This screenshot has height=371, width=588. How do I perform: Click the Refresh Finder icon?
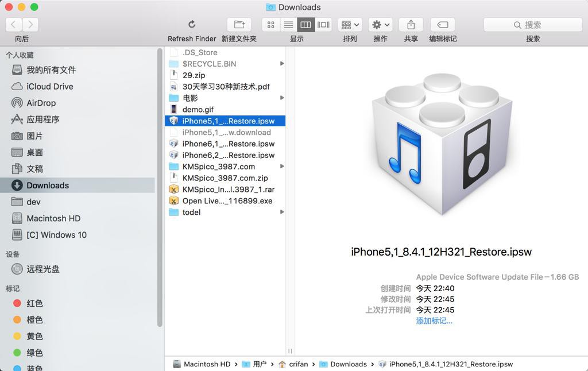click(x=192, y=25)
